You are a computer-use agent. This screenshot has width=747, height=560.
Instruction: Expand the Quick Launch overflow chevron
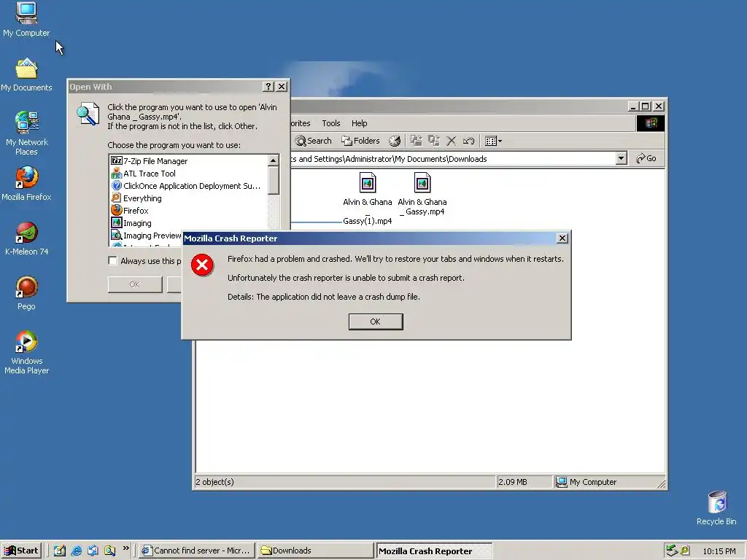[125, 548]
